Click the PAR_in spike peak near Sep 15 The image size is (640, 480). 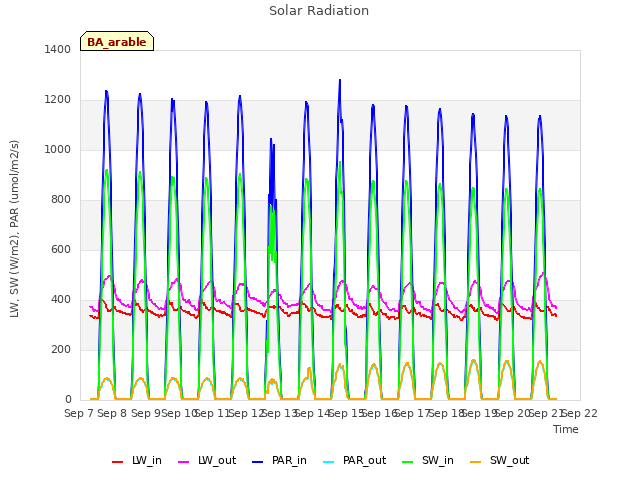(x=340, y=80)
